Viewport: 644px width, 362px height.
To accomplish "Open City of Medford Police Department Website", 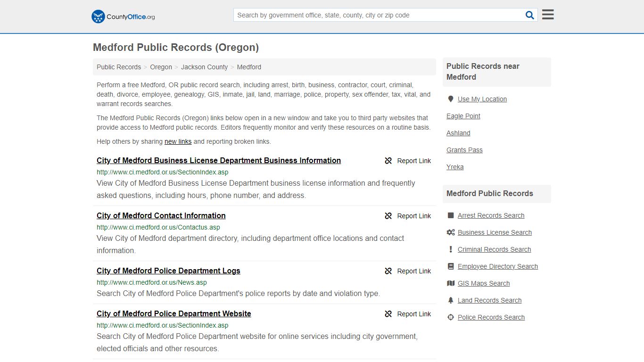I will click(174, 313).
